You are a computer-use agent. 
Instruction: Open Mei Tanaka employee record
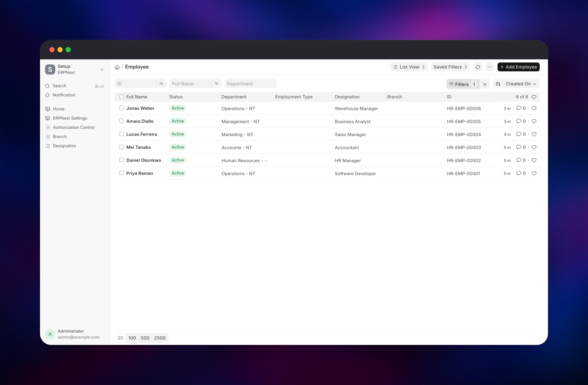pyautogui.click(x=138, y=147)
